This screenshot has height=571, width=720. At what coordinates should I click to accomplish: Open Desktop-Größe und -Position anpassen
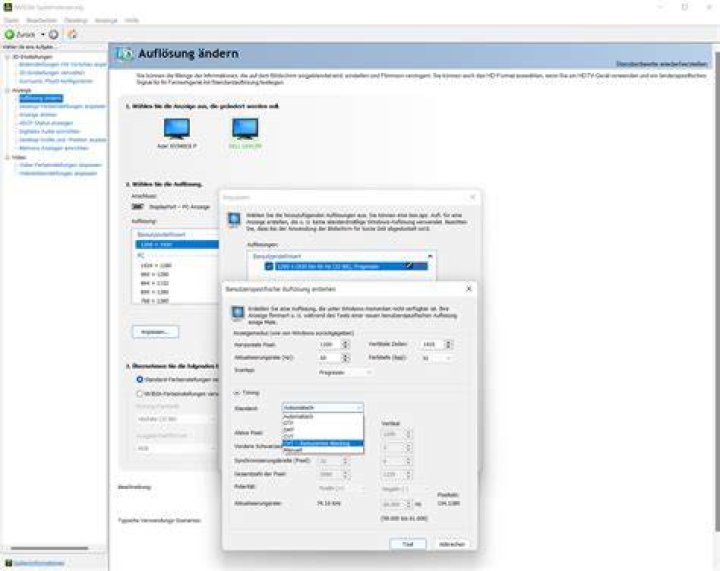pyautogui.click(x=62, y=140)
